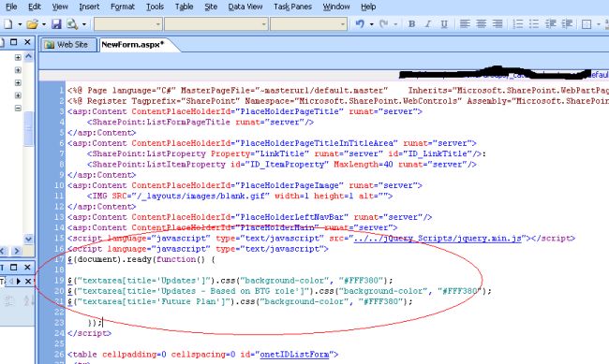Expand the second folder tree node
This screenshot has width=609, height=364.
18,70
